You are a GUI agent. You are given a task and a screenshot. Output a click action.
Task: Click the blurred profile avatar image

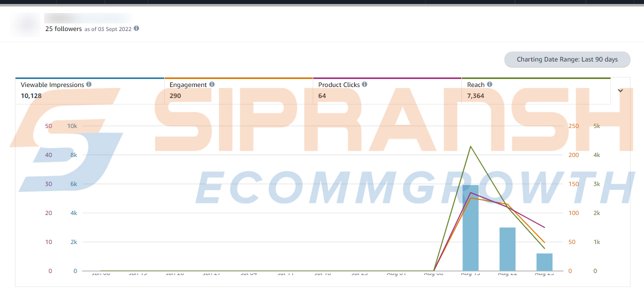[x=26, y=24]
